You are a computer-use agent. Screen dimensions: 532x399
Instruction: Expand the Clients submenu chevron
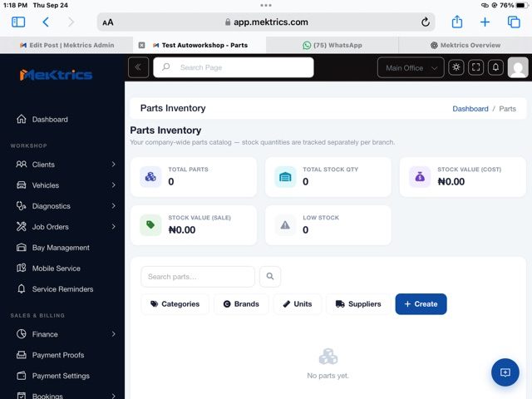114,165
